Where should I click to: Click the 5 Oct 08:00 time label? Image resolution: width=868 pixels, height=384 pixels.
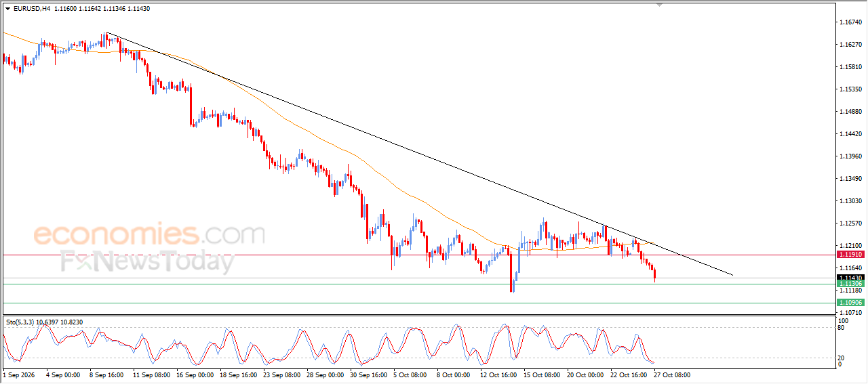[x=412, y=375]
